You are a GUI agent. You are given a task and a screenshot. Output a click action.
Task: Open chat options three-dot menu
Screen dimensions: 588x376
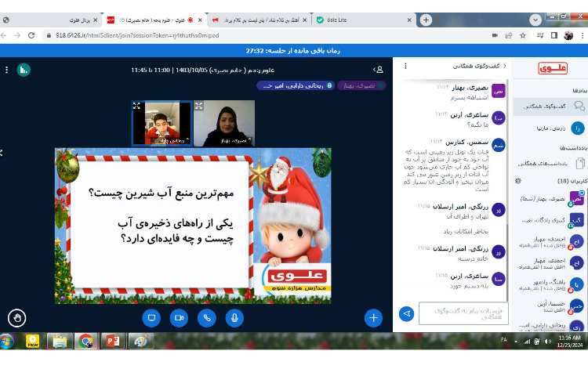click(405, 66)
